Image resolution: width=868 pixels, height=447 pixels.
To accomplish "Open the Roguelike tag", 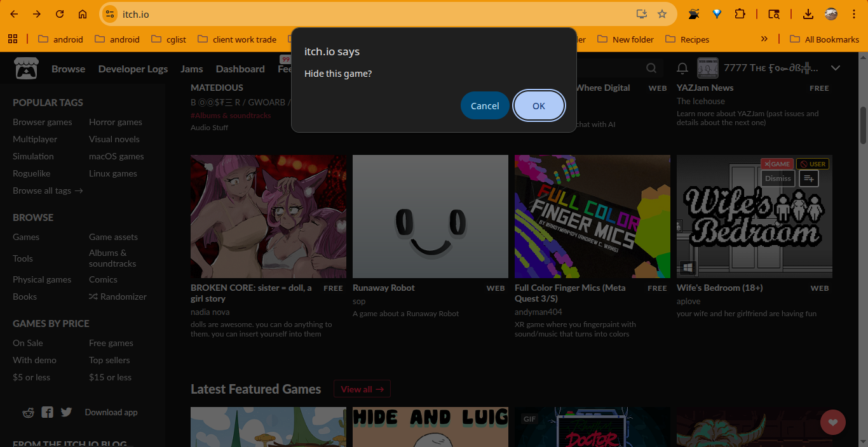I will [32, 173].
